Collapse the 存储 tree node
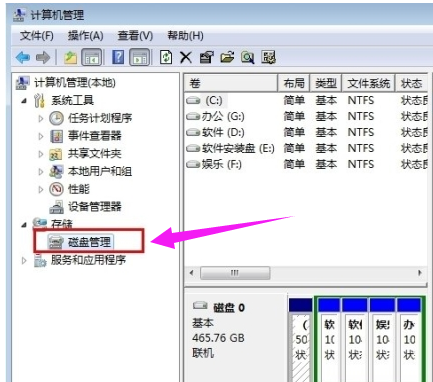The width and height of the screenshot is (433, 382). click(x=24, y=225)
